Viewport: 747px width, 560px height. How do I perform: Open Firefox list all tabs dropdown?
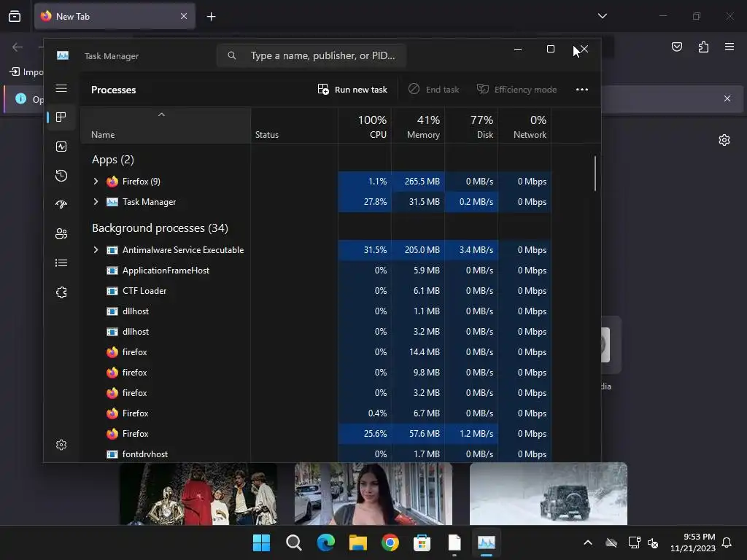(602, 16)
